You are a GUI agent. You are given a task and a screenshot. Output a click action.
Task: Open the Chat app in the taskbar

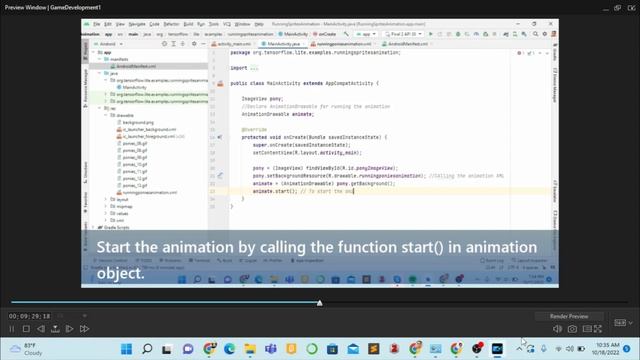pos(188,349)
